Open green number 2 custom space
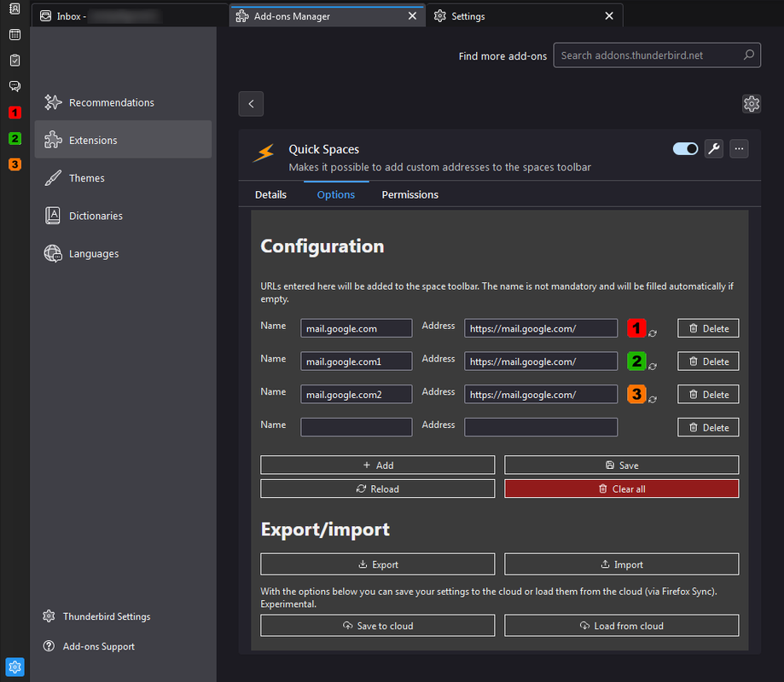784x682 pixels. coord(15,138)
